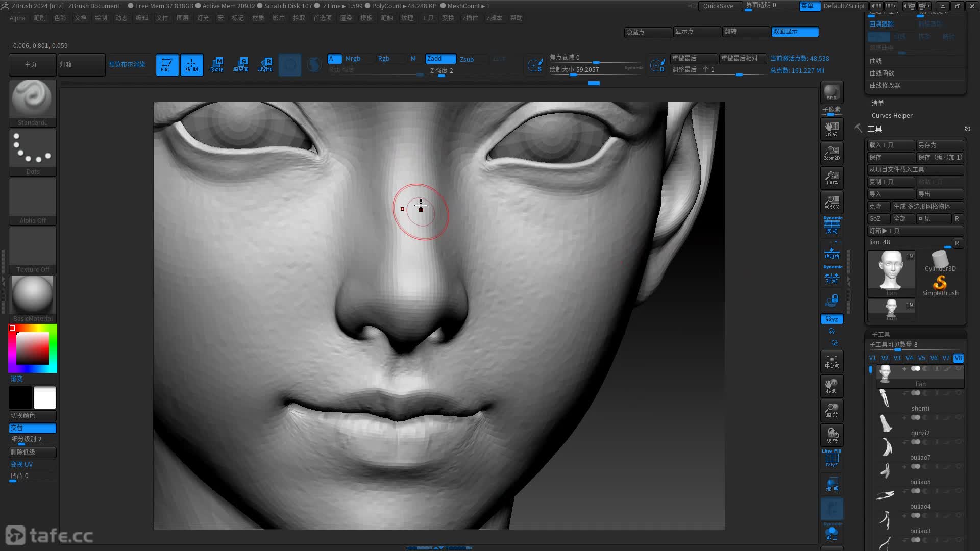This screenshot has height=551, width=980.
Task: Click the view Zoom (缩放) icon
Action: [x=831, y=411]
